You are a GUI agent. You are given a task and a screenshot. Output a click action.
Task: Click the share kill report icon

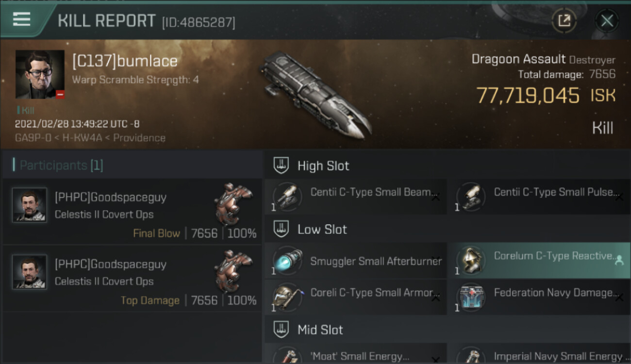point(564,20)
